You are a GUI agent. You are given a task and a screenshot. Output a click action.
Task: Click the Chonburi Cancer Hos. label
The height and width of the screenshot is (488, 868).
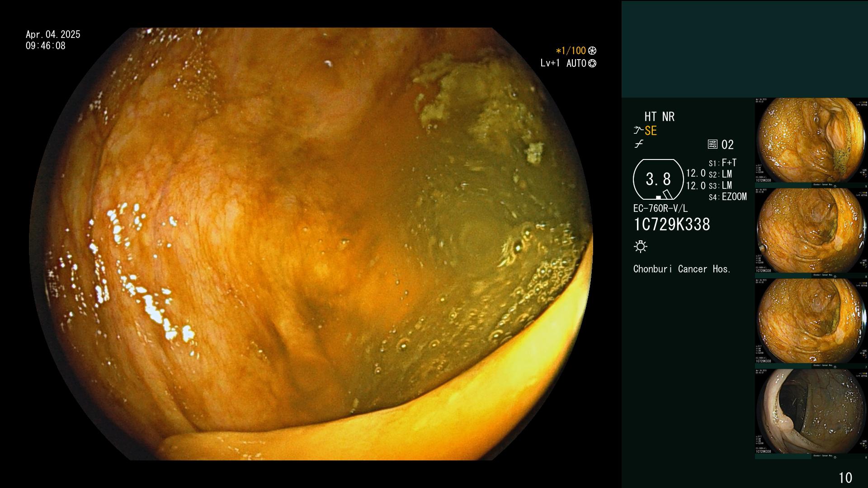click(x=682, y=269)
